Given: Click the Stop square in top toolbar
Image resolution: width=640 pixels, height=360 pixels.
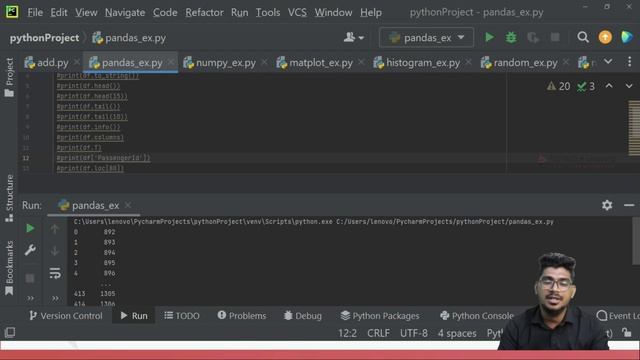Looking at the screenshot, I should click(555, 38).
